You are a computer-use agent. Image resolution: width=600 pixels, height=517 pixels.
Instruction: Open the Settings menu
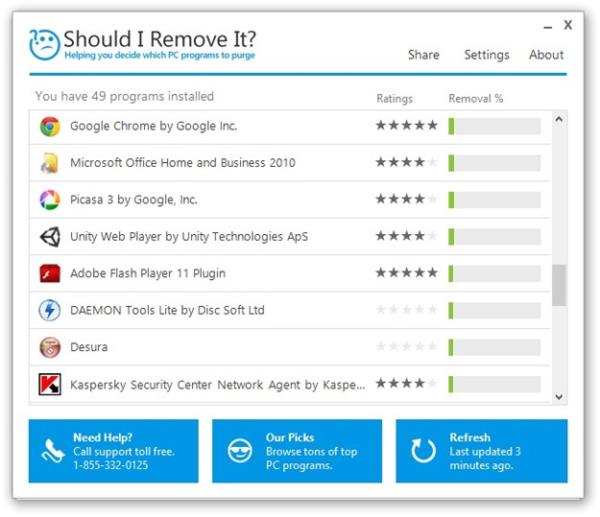pyautogui.click(x=487, y=55)
